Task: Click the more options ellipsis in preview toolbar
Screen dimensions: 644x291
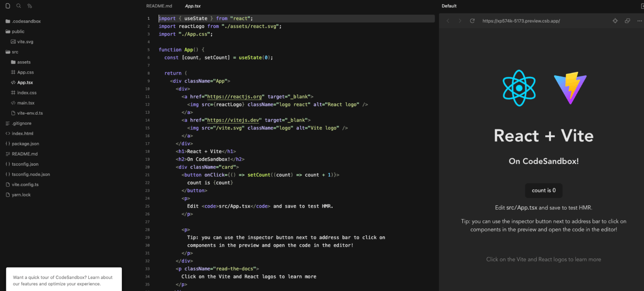Action: click(639, 21)
